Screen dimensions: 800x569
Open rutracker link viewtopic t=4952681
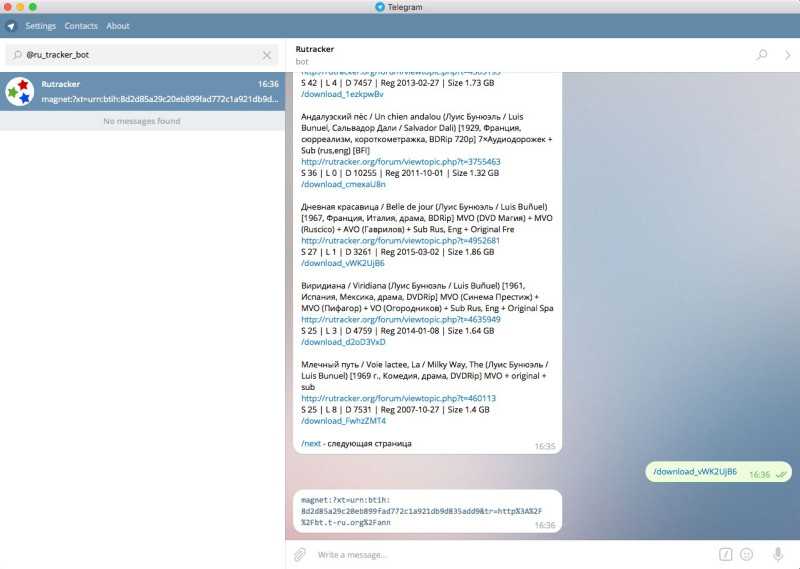[x=401, y=240]
